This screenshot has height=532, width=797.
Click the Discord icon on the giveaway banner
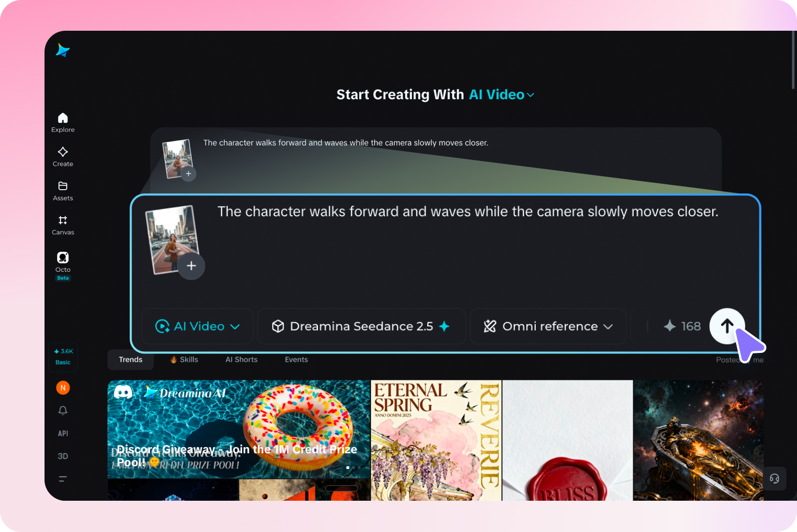(x=123, y=392)
